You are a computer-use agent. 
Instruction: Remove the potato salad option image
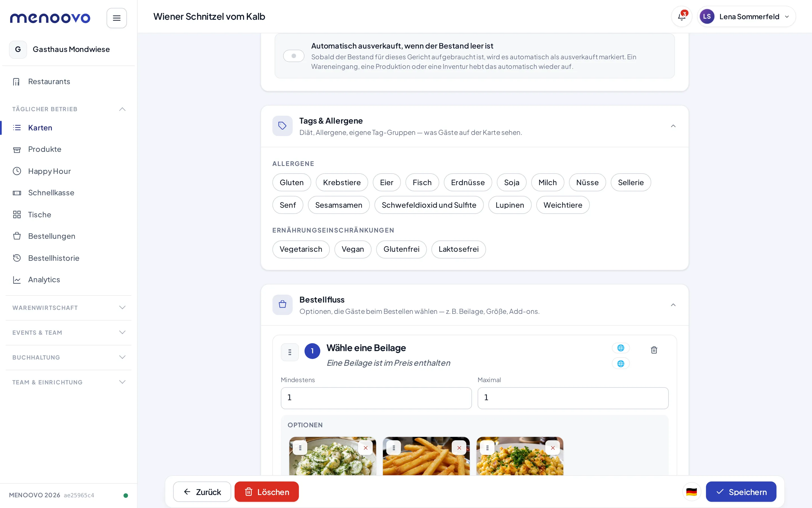point(365,448)
